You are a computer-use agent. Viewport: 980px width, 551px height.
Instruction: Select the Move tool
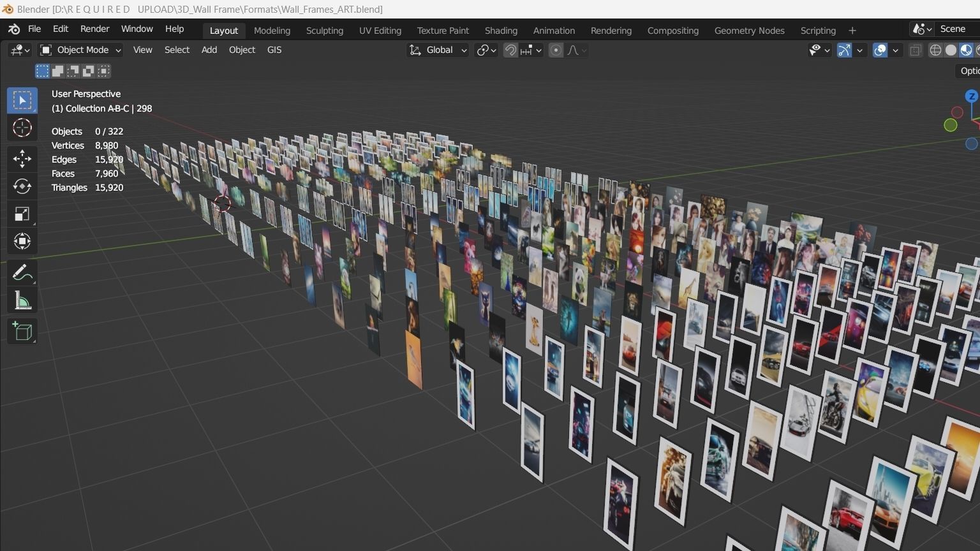click(22, 159)
